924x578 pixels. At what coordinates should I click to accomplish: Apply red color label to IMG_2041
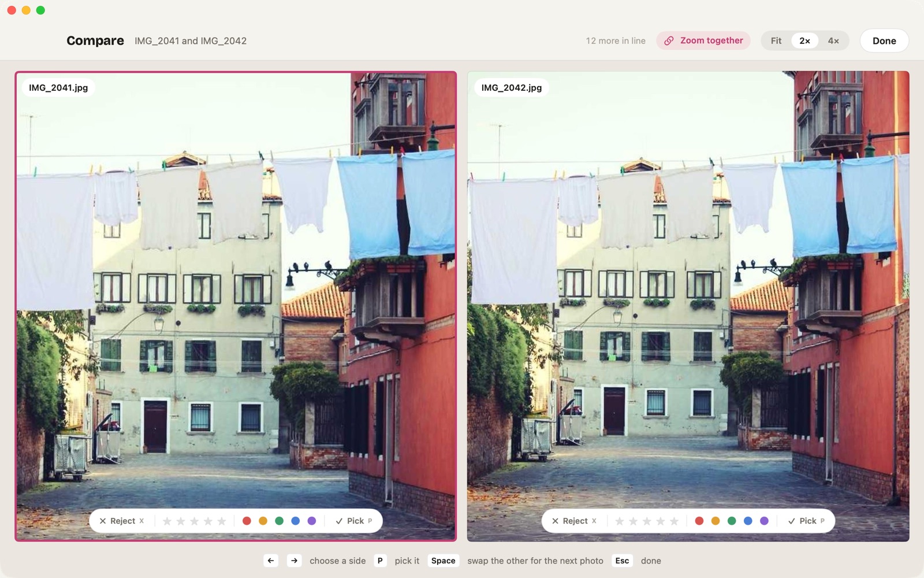(x=247, y=521)
